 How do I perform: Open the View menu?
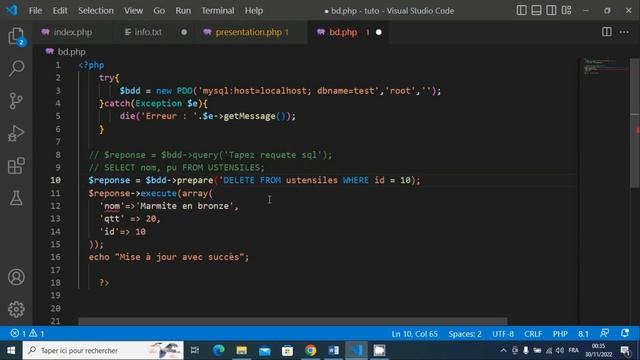pos(133,11)
